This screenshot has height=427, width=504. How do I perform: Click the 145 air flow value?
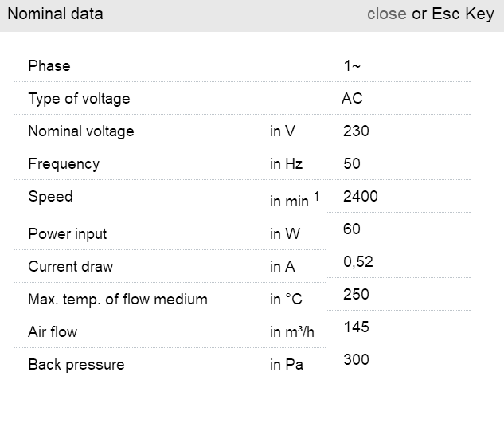(x=356, y=327)
